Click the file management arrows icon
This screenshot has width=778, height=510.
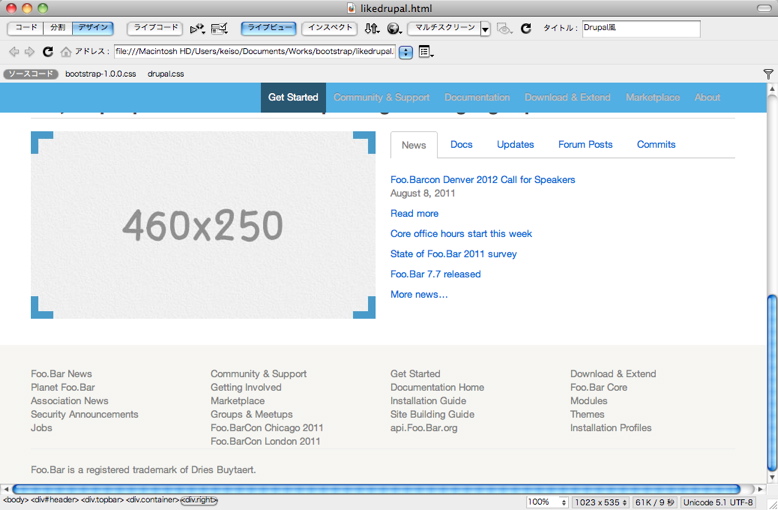click(x=372, y=29)
